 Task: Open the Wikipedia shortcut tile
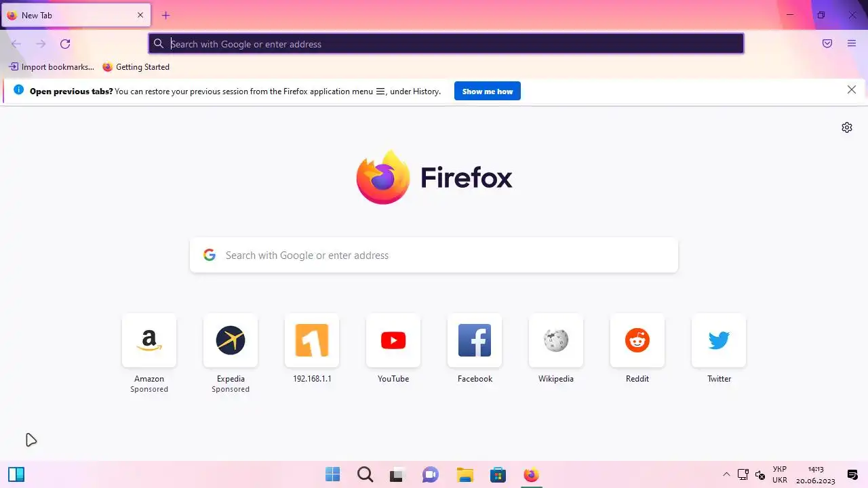556,340
